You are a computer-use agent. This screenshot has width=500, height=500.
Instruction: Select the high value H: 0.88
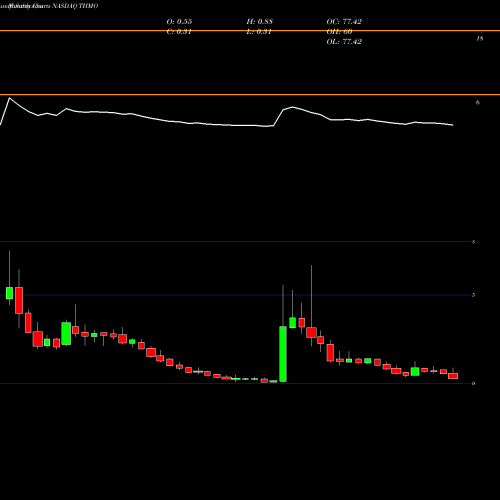coord(260,22)
